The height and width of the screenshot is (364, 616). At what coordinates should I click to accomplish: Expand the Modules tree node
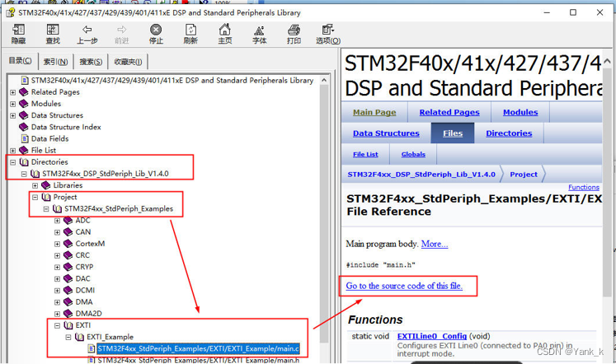pos(13,105)
